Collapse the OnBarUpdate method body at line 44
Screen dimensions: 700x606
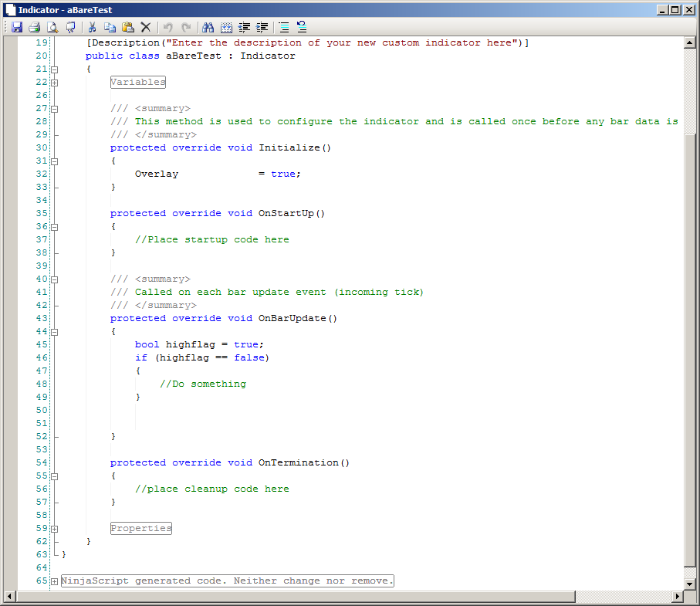[x=55, y=332]
